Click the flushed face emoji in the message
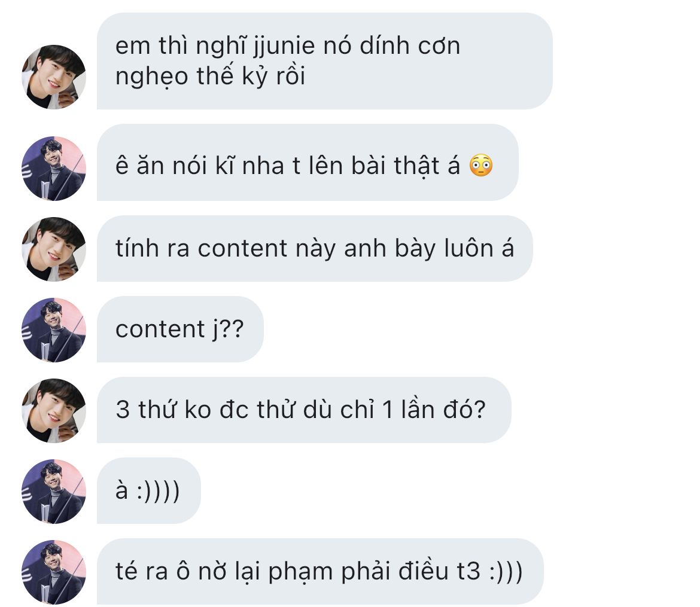This screenshot has width=700, height=607. 481,166
